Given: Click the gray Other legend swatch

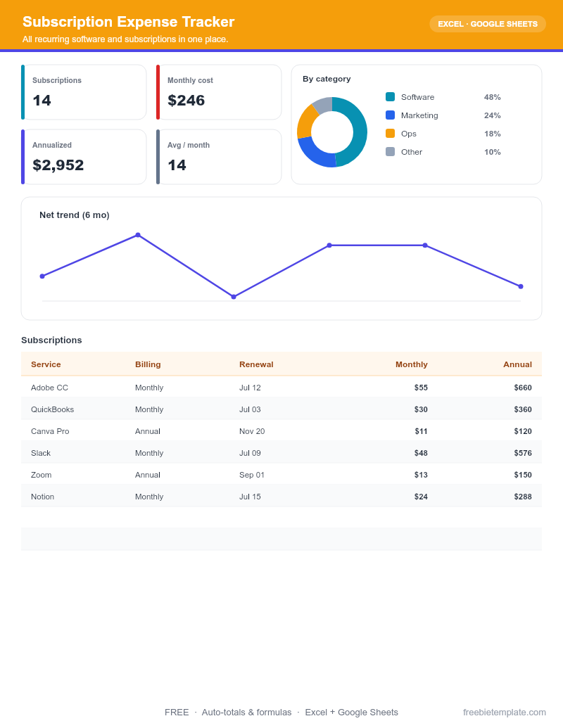Looking at the screenshot, I should coord(390,152).
